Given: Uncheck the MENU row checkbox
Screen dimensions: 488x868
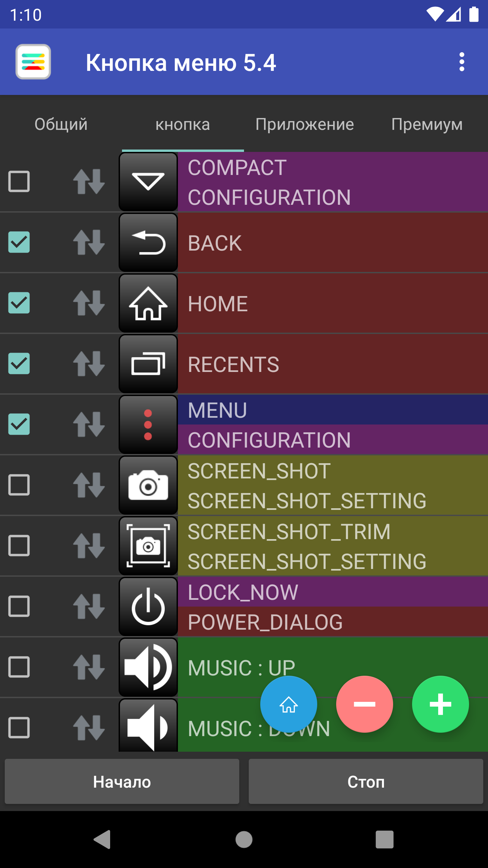Looking at the screenshot, I should pyautogui.click(x=19, y=424).
